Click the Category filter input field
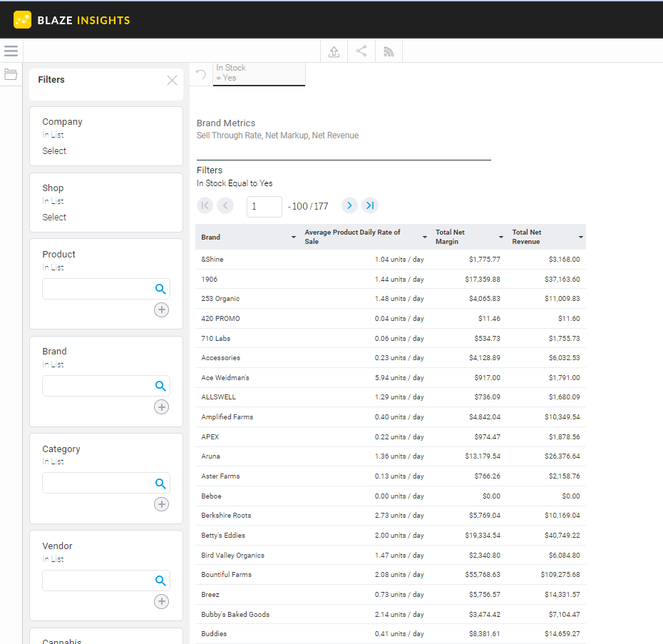Screen dimensions: 663x644 106,484
